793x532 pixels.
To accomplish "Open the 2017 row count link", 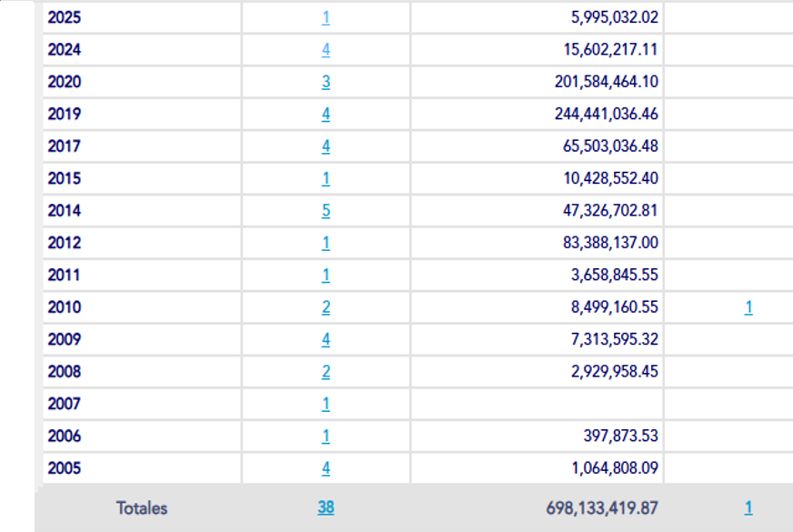I will coord(326,146).
